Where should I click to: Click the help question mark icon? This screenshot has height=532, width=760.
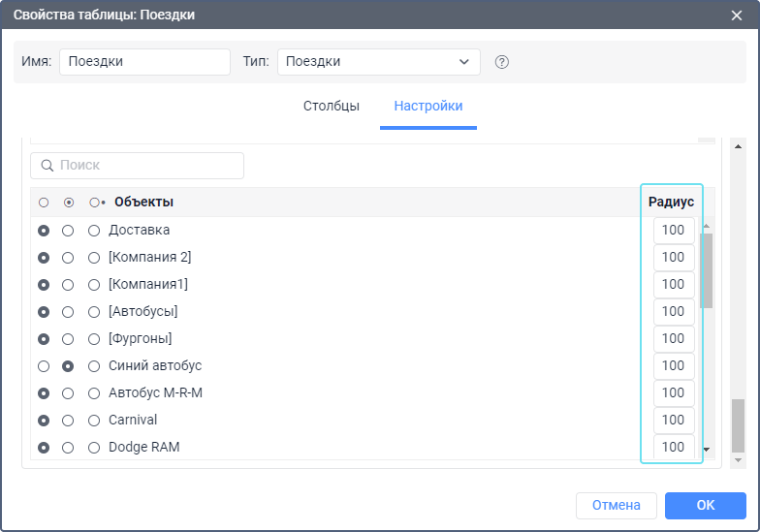[x=502, y=62]
